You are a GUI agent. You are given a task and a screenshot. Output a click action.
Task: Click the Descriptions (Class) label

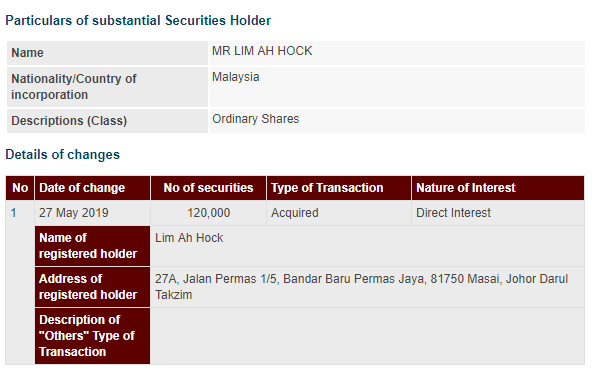pyautogui.click(x=69, y=121)
